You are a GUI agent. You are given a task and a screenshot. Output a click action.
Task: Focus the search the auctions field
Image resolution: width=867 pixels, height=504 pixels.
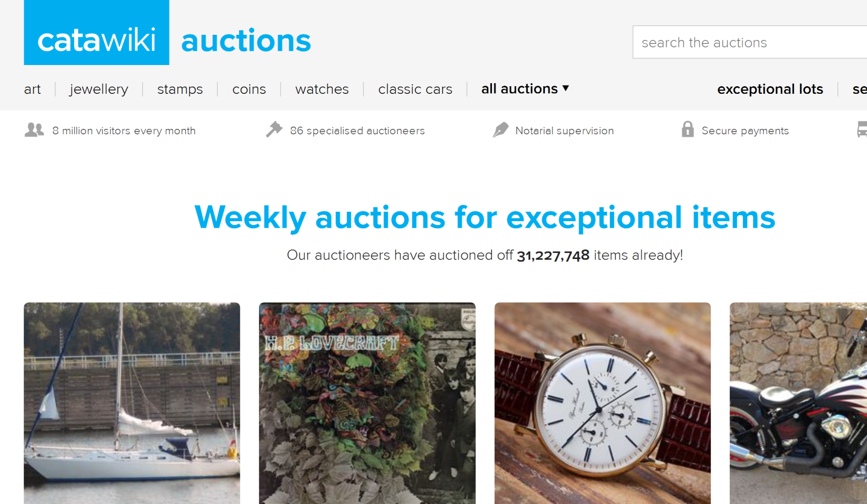tap(750, 42)
